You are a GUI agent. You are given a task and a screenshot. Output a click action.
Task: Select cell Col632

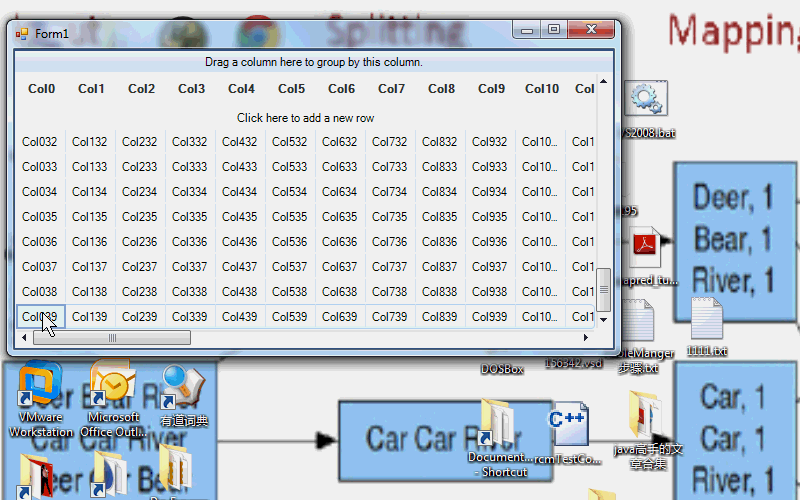coord(339,141)
